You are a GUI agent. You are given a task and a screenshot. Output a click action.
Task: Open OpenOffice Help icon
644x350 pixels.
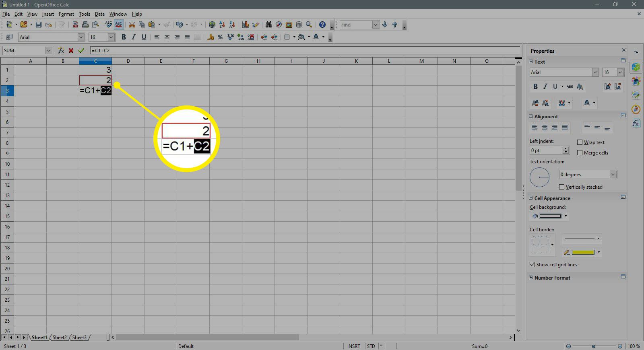[322, 25]
